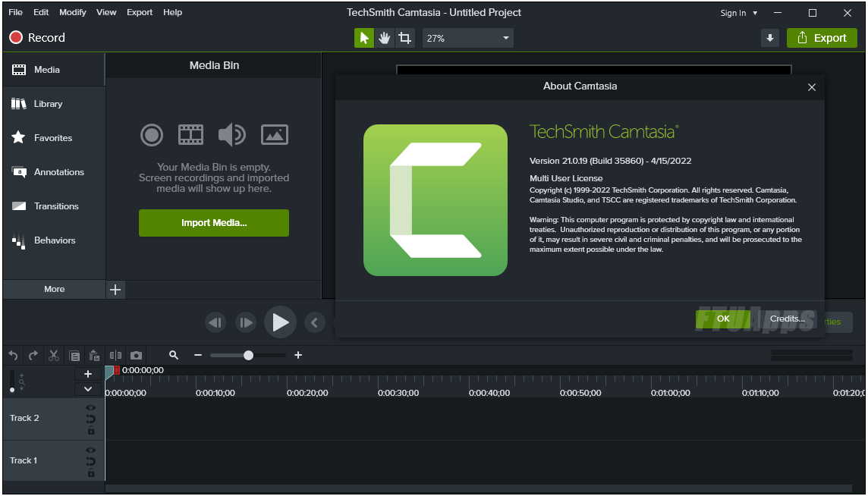Switch to the Annotations tab

point(54,172)
